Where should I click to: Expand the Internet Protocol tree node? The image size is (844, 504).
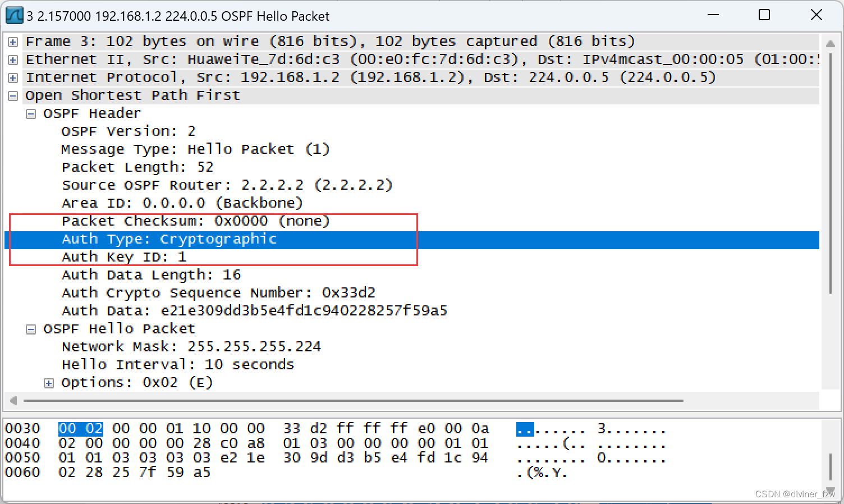pos(13,77)
